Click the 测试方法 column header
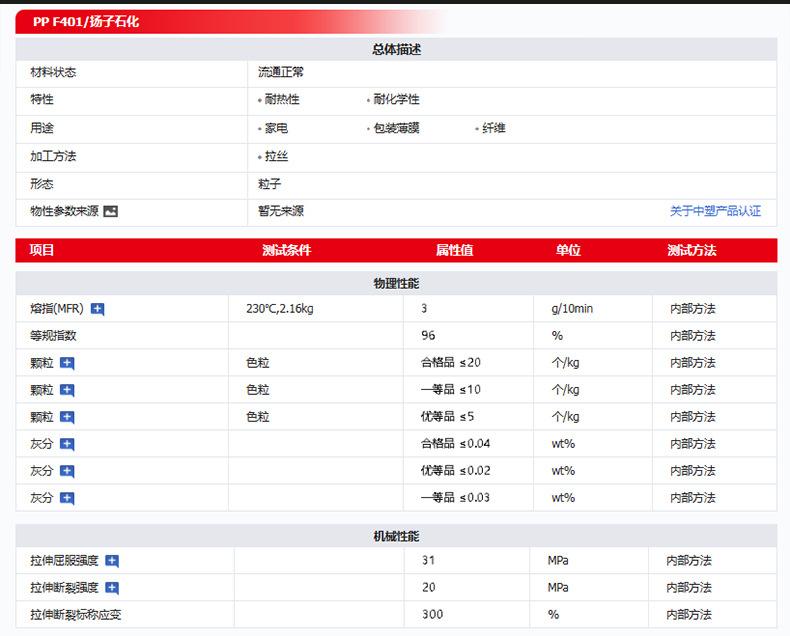The width and height of the screenshot is (790, 636). (x=691, y=250)
